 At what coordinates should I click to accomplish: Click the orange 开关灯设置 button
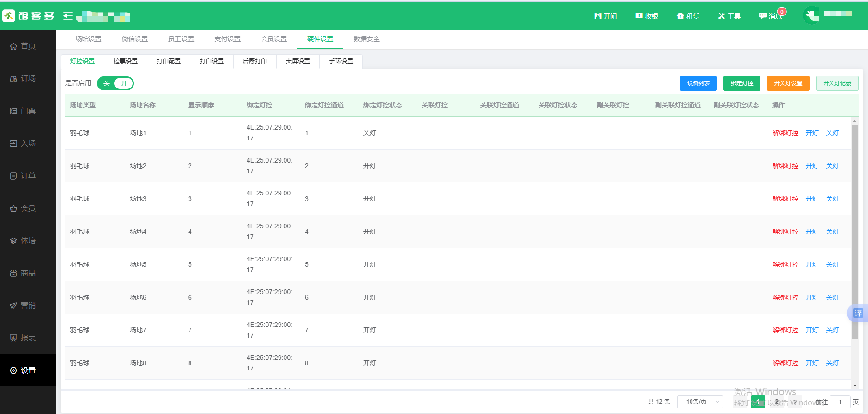(788, 83)
